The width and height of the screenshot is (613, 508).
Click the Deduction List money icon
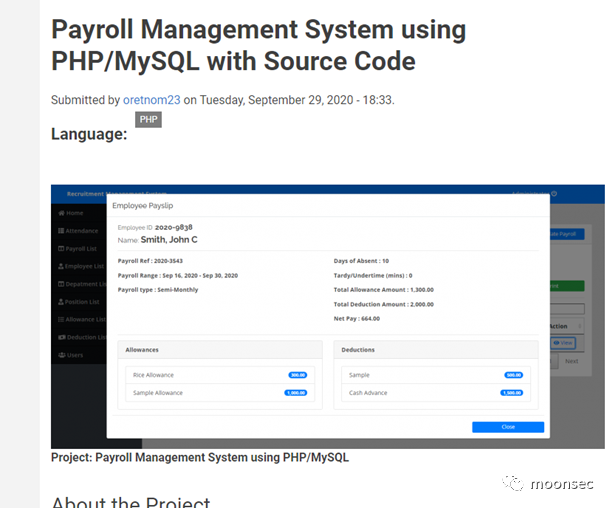click(62, 337)
